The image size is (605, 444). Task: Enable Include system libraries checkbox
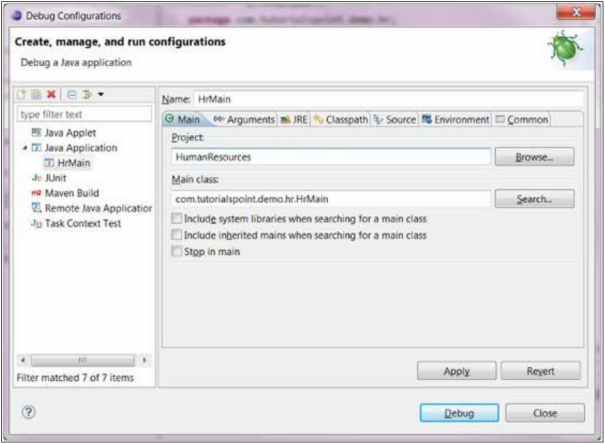[x=177, y=218]
